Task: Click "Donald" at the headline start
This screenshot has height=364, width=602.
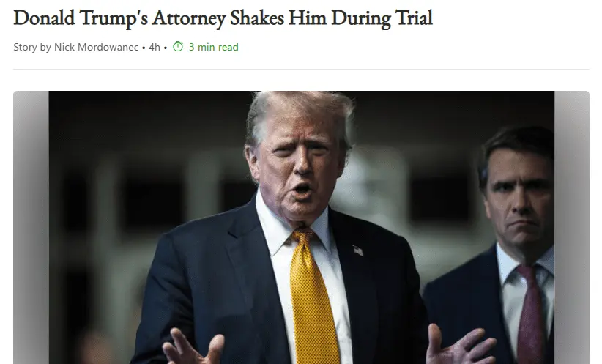Action: click(44, 17)
